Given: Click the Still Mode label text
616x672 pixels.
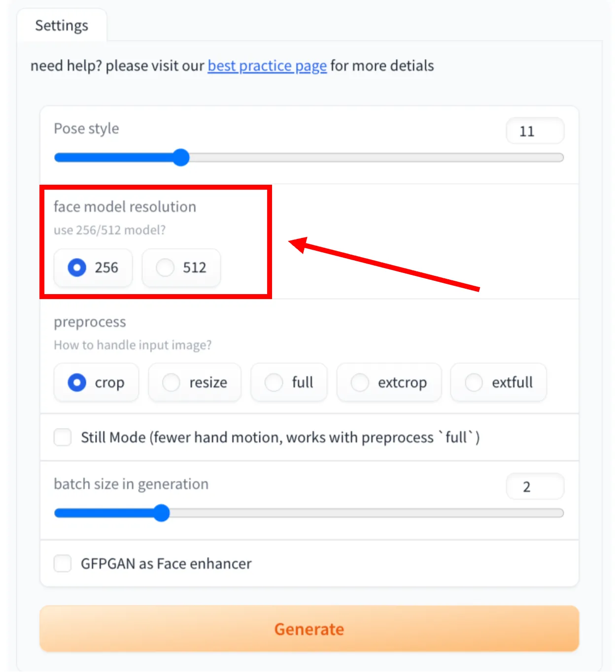Looking at the screenshot, I should (x=281, y=437).
